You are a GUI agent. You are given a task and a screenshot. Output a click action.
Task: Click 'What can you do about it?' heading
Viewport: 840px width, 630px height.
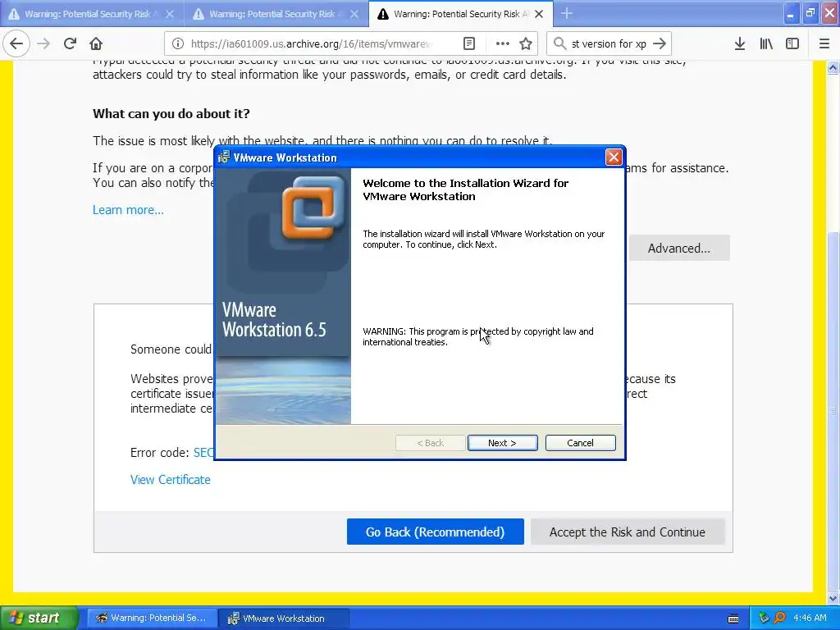(x=171, y=113)
